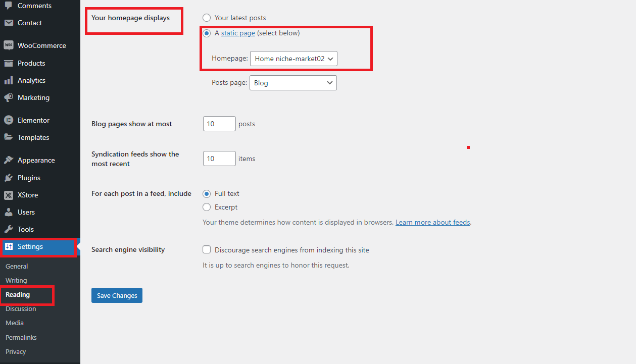The height and width of the screenshot is (364, 636).
Task: Click the Syndication feeds items number field
Action: tap(219, 159)
